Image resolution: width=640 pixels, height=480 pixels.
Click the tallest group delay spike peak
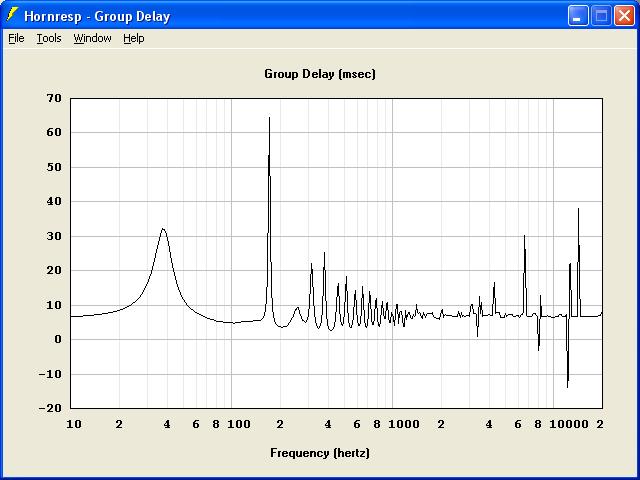coord(269,118)
